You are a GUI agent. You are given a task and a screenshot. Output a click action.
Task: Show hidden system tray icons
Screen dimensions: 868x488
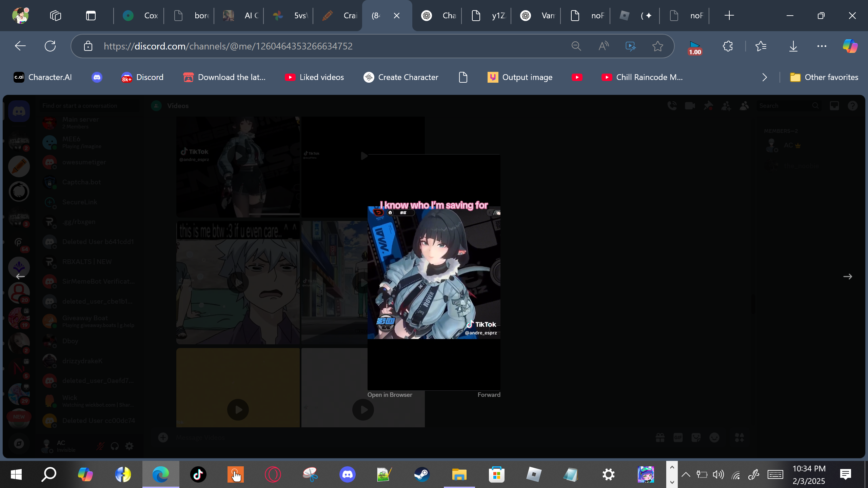pyautogui.click(x=686, y=474)
